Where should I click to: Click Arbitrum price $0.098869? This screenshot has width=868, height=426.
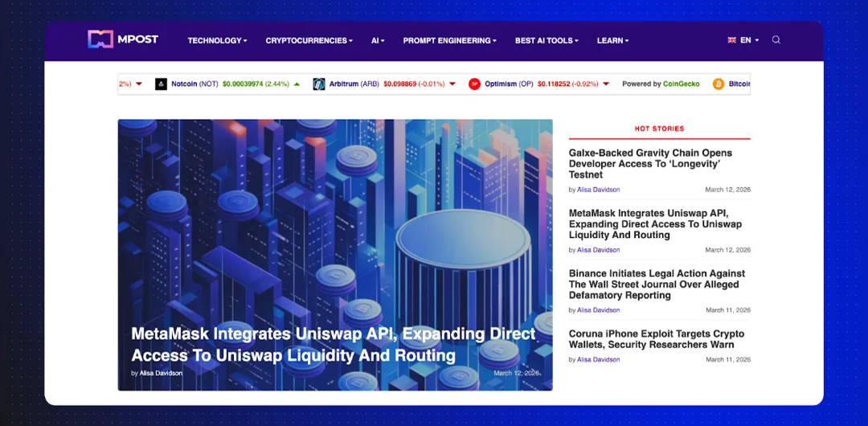399,84
